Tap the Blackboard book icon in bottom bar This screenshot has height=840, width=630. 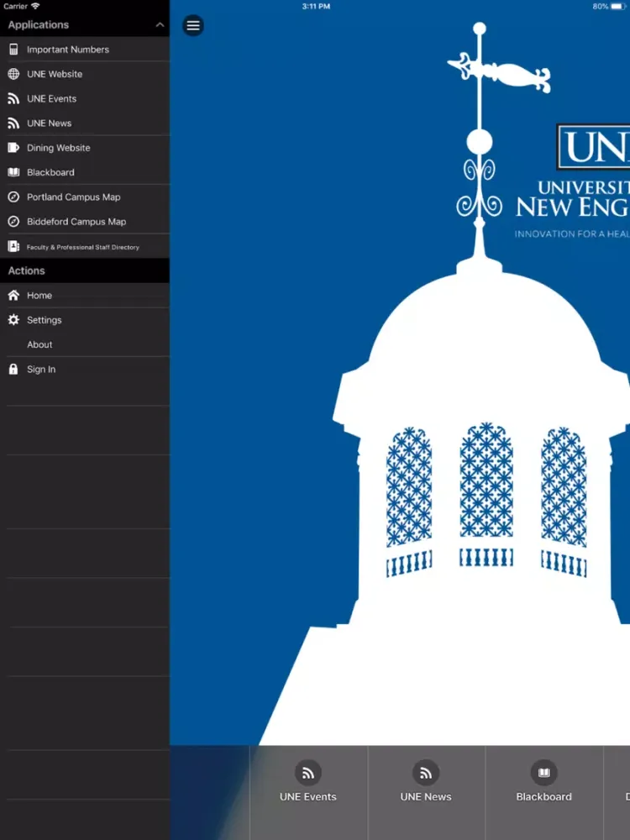[543, 773]
